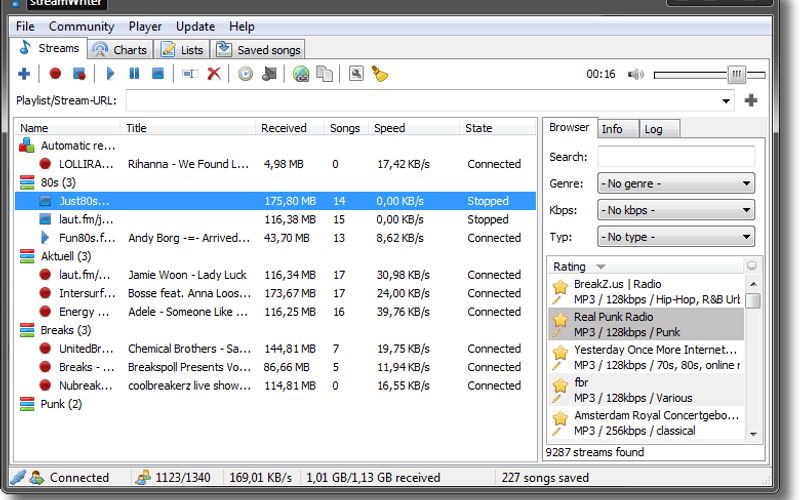Click the red X remove icon
The height and width of the screenshot is (500, 800).
coord(214,74)
